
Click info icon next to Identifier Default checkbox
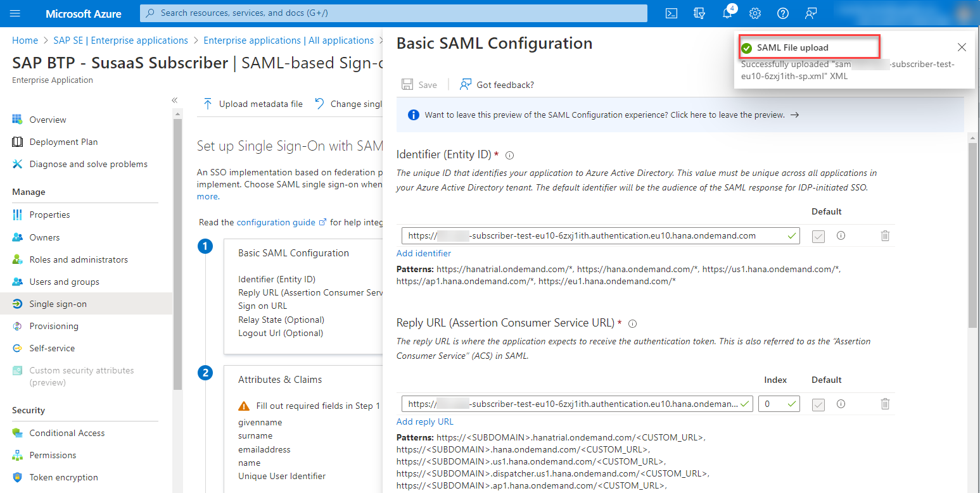[841, 235]
